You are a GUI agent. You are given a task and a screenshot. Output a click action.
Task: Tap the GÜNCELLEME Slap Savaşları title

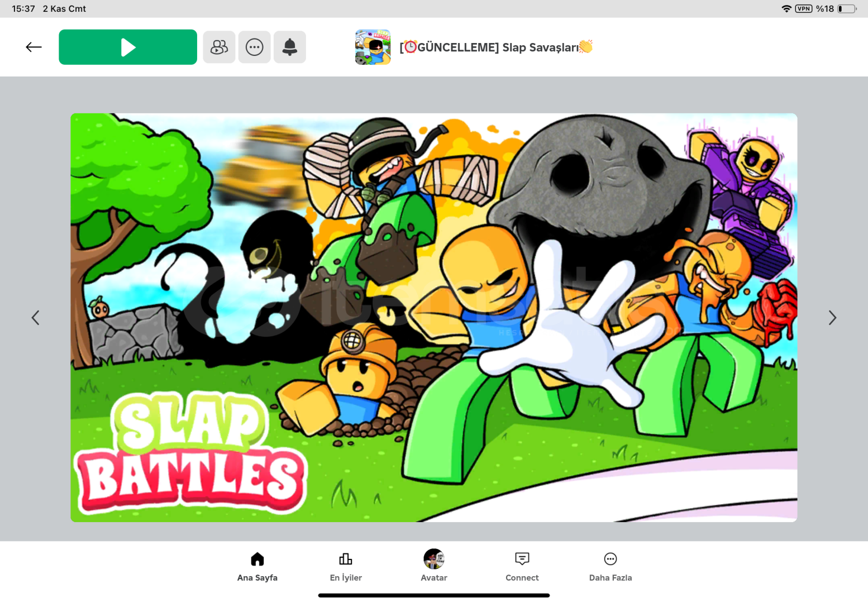(x=496, y=47)
